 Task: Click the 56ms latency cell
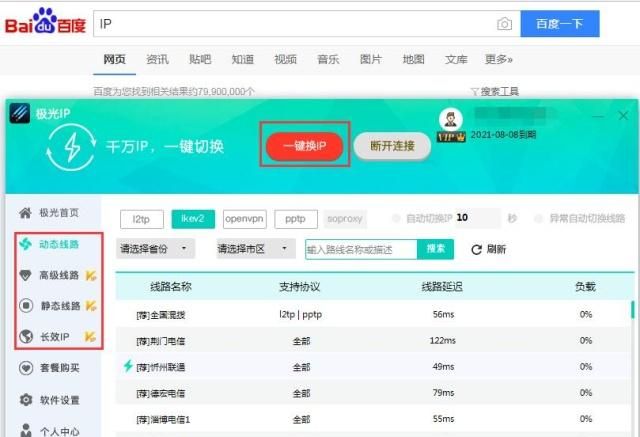[443, 315]
